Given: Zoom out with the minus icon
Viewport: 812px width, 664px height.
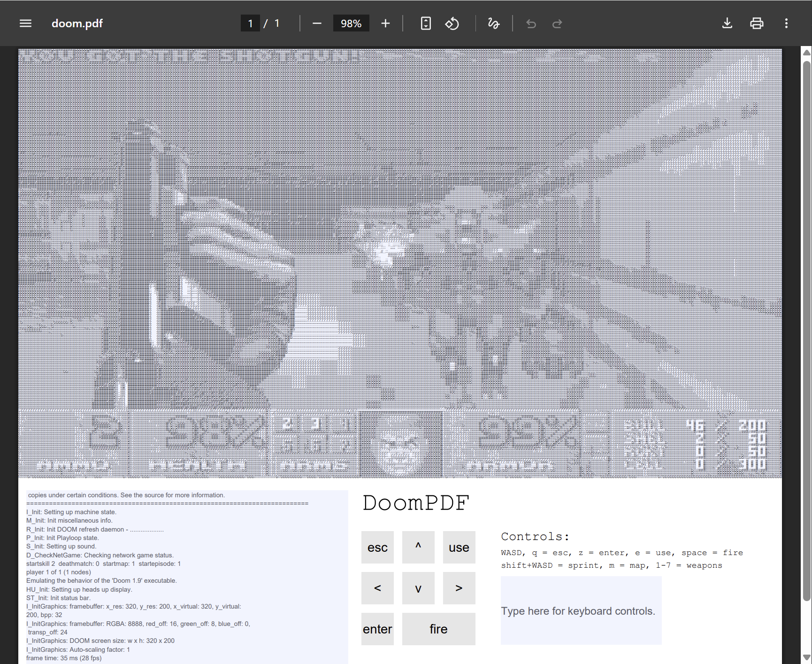Looking at the screenshot, I should pyautogui.click(x=317, y=23).
